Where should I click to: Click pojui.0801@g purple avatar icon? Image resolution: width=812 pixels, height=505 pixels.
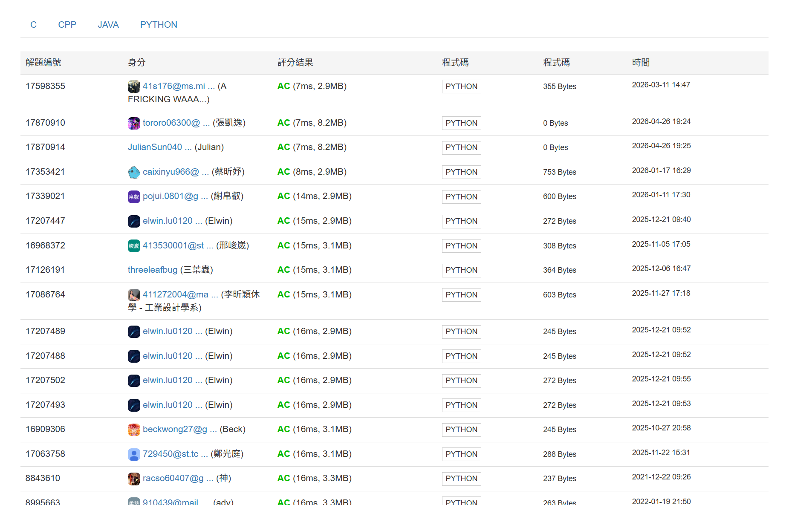(134, 196)
